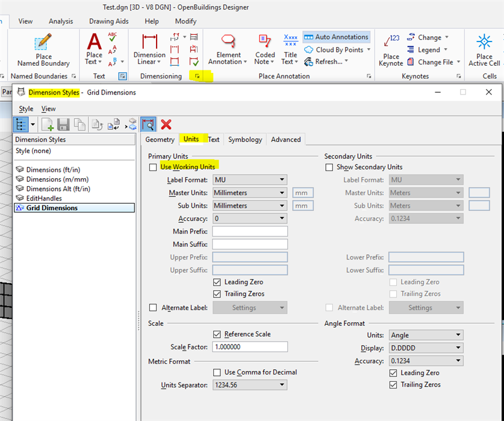Image resolution: width=504 pixels, height=421 pixels.
Task: Open the Analysis ribbon tab
Action: pos(61,21)
